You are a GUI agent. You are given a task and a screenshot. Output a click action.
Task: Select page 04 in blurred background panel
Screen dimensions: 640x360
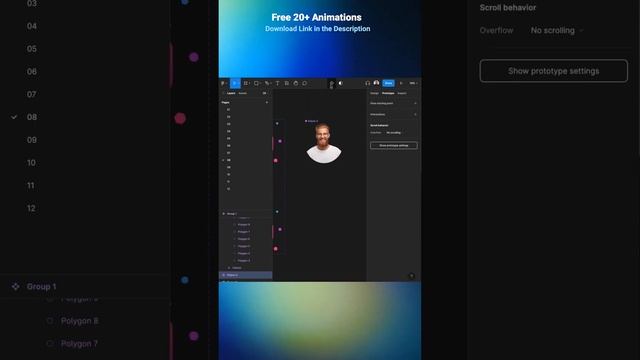[32, 26]
